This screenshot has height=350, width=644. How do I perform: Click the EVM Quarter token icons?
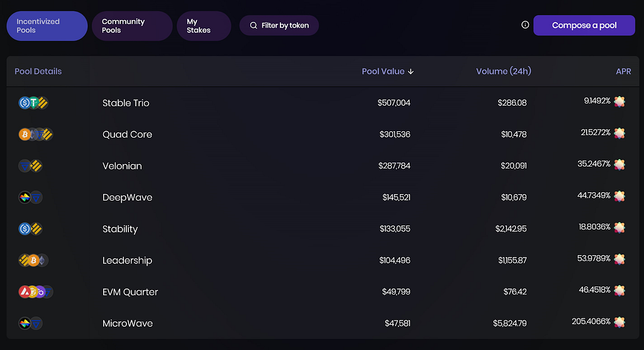(x=36, y=292)
